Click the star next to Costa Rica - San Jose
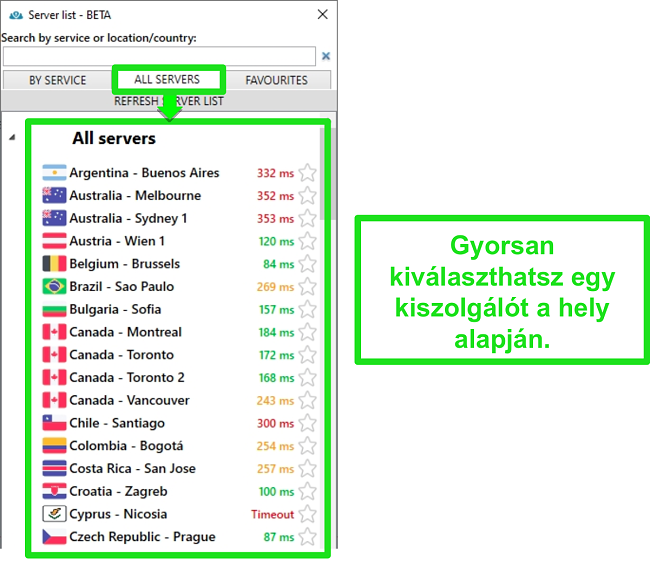 [307, 469]
